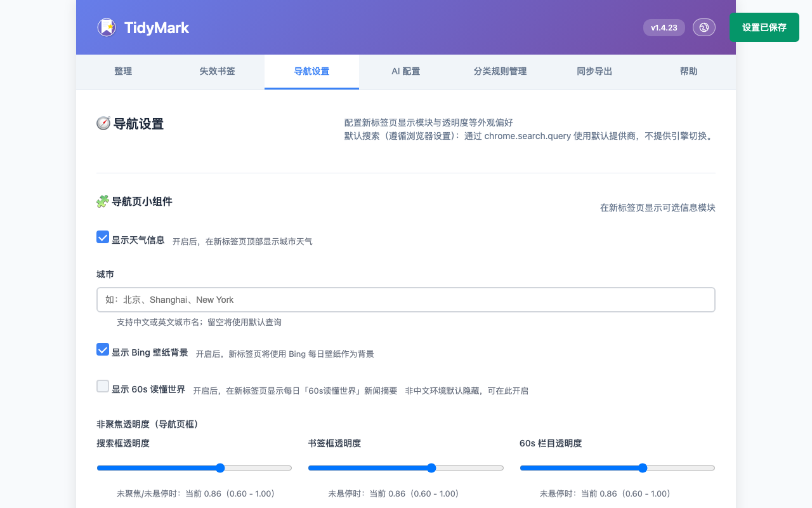
Task: Select the 导航设置 tab
Action: pyautogui.click(x=311, y=72)
